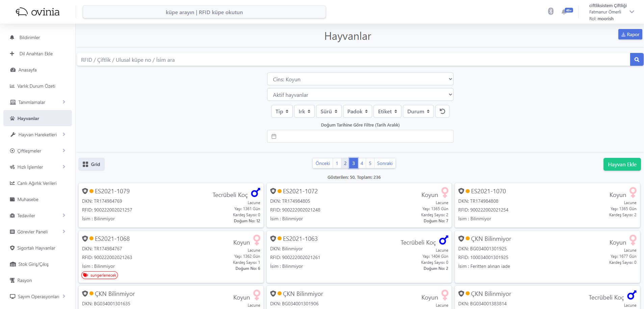644x309 pixels.
Task: Reset filters with the circular arrow button
Action: tap(442, 111)
